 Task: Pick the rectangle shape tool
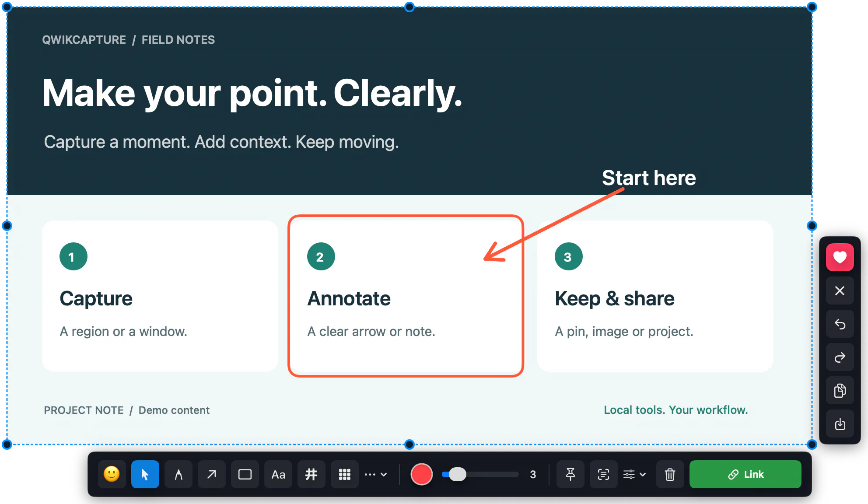pos(245,474)
